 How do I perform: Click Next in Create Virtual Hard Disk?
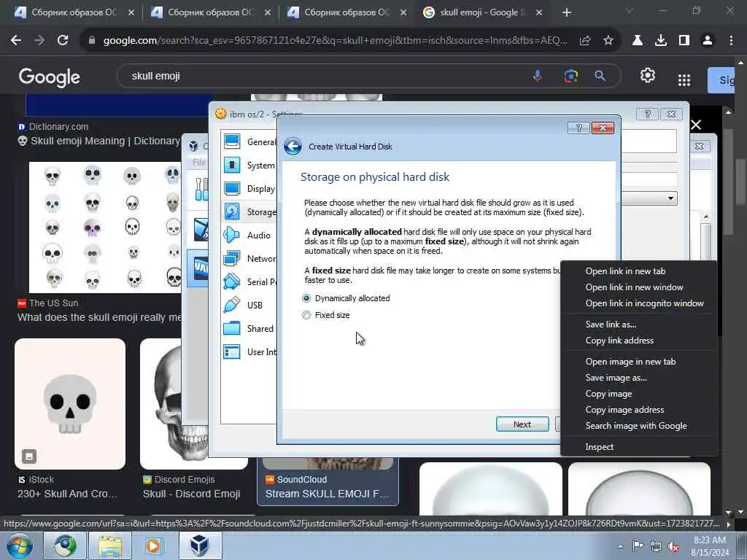522,424
